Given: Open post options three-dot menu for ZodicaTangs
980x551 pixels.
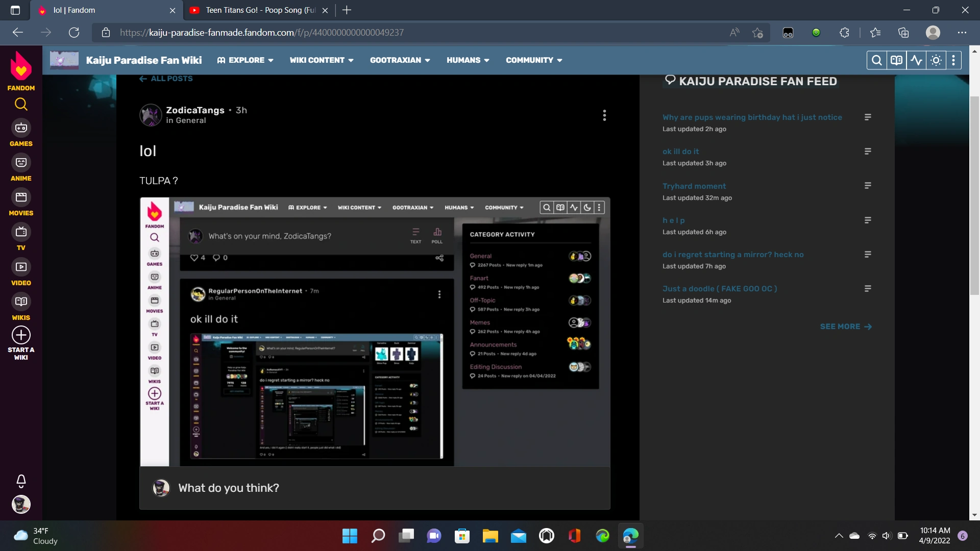Looking at the screenshot, I should coord(604,115).
